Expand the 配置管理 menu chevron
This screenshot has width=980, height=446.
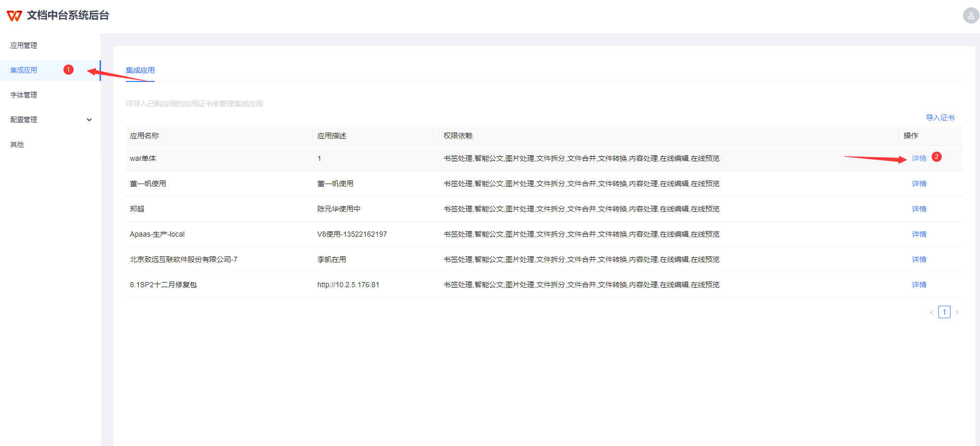(x=89, y=120)
